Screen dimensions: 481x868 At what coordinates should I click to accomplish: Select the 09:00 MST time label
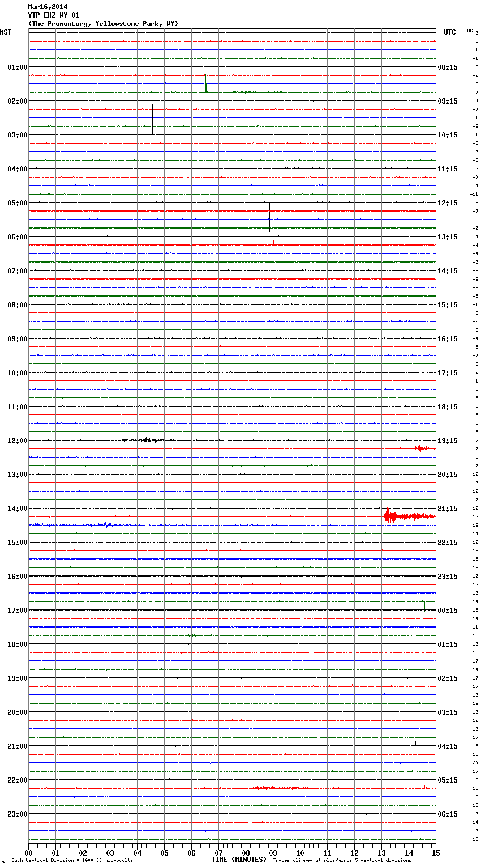pos(17,339)
